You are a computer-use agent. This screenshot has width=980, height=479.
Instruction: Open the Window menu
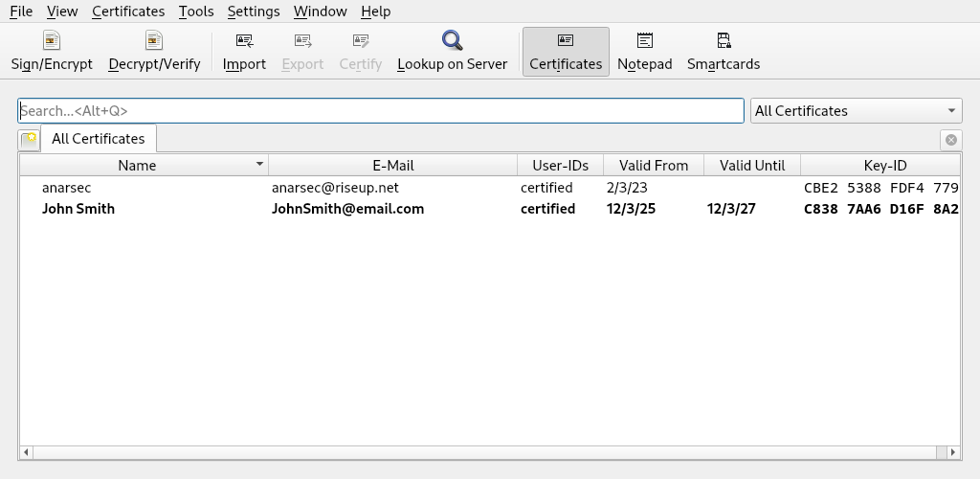[x=320, y=11]
